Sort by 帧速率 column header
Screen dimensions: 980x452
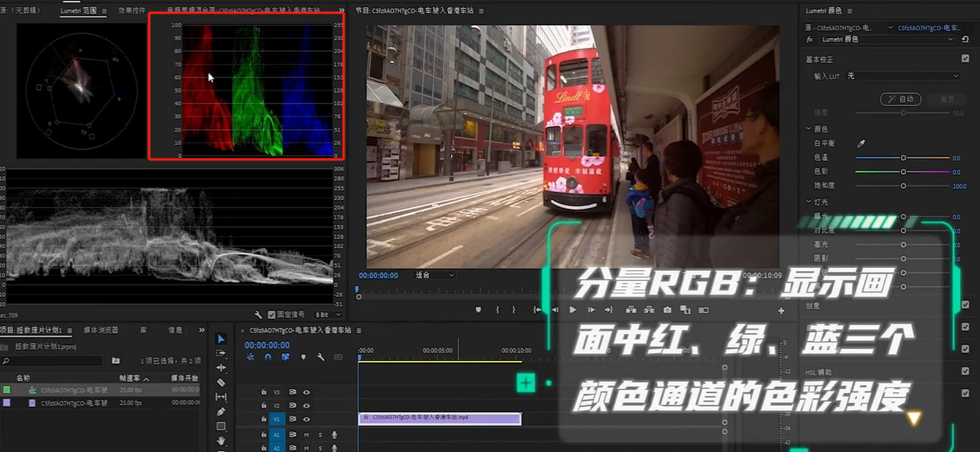[x=130, y=378]
